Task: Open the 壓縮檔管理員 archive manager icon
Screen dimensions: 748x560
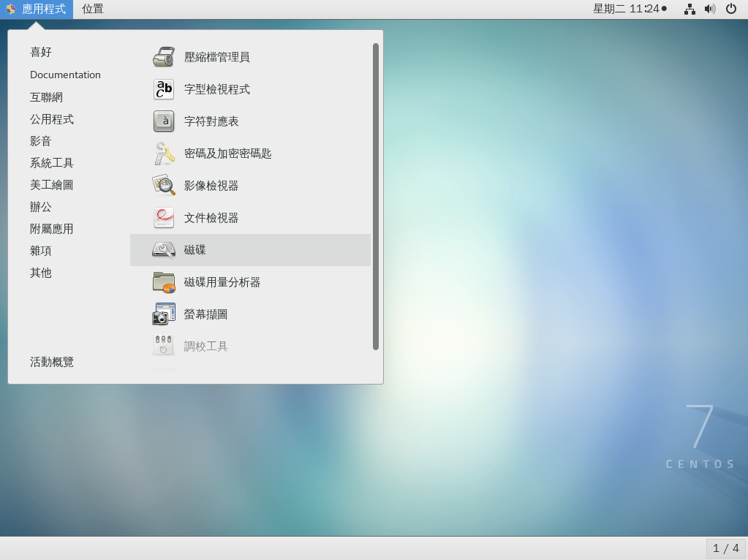Action: click(x=164, y=57)
